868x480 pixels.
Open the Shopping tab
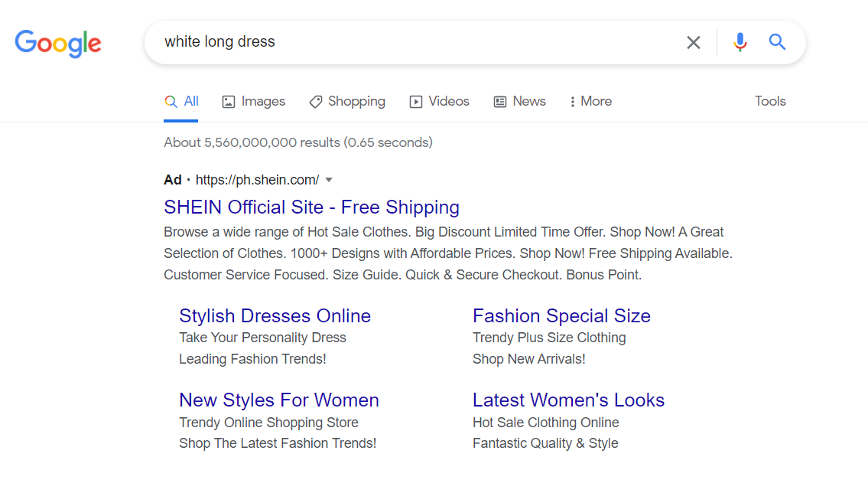click(x=347, y=101)
